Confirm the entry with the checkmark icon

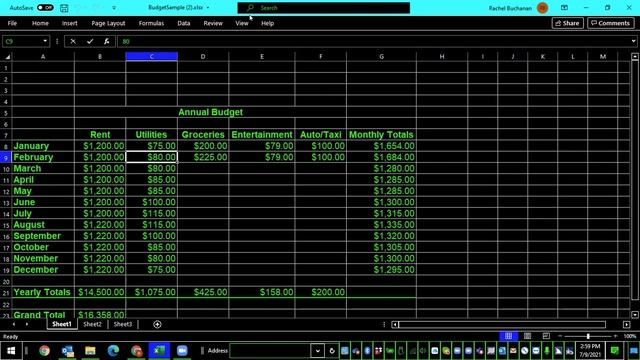coord(90,41)
